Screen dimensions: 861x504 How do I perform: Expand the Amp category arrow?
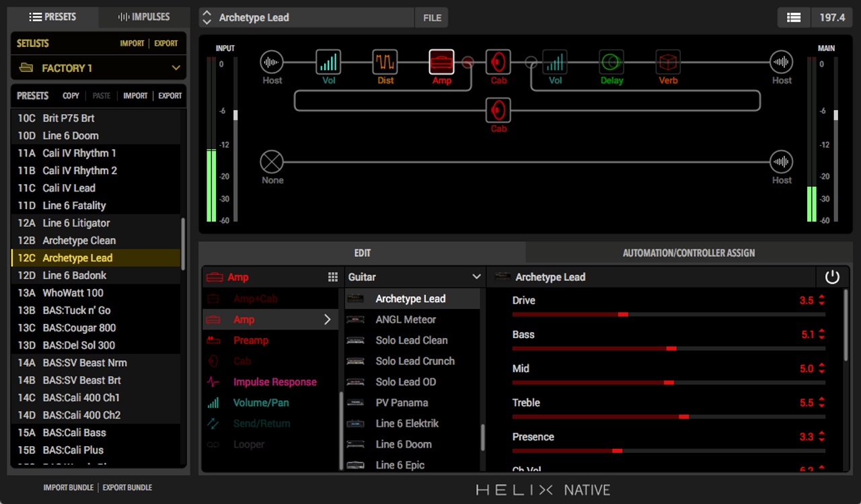tap(328, 320)
